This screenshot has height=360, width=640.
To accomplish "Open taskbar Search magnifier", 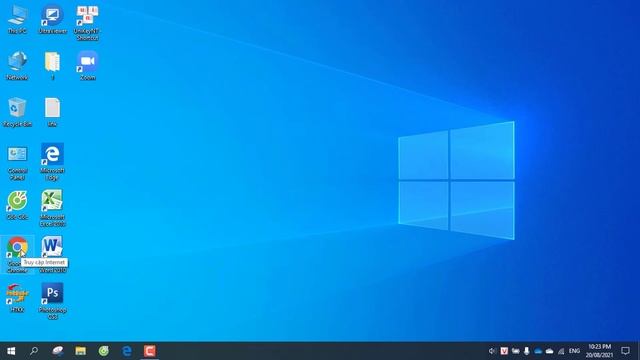I will pos(34,351).
